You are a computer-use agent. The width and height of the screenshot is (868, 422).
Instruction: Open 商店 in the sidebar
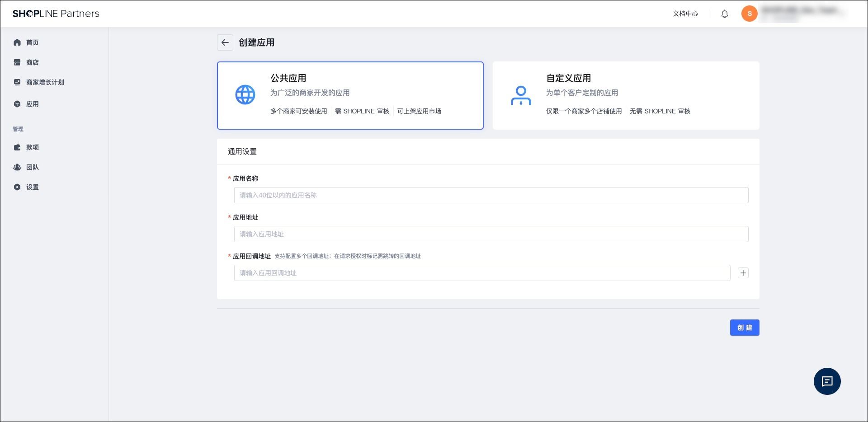[32, 62]
